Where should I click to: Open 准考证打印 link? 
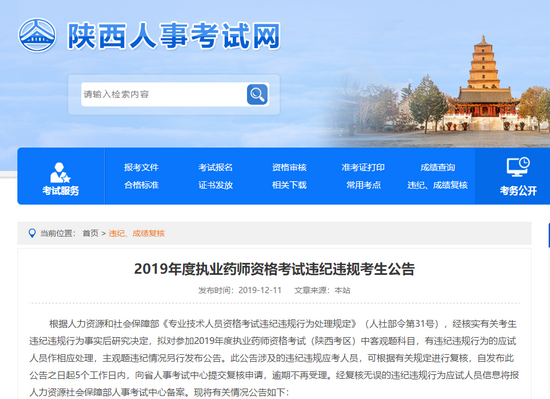(x=363, y=167)
